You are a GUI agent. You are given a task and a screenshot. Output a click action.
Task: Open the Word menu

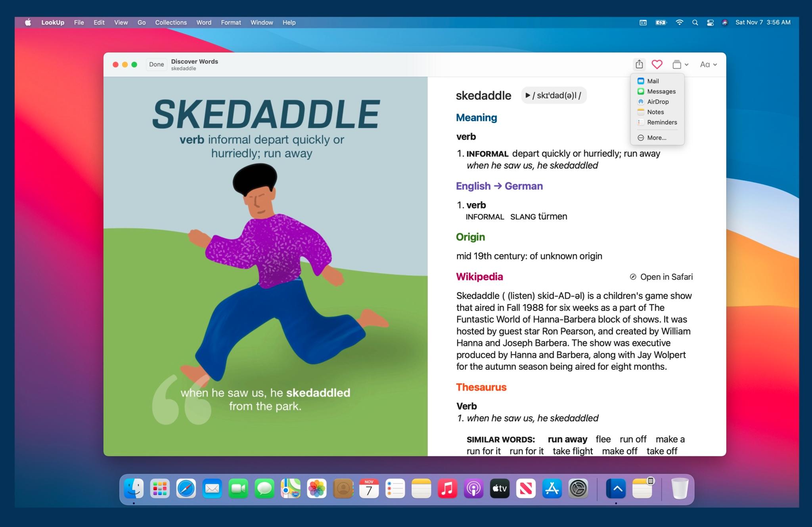[204, 23]
